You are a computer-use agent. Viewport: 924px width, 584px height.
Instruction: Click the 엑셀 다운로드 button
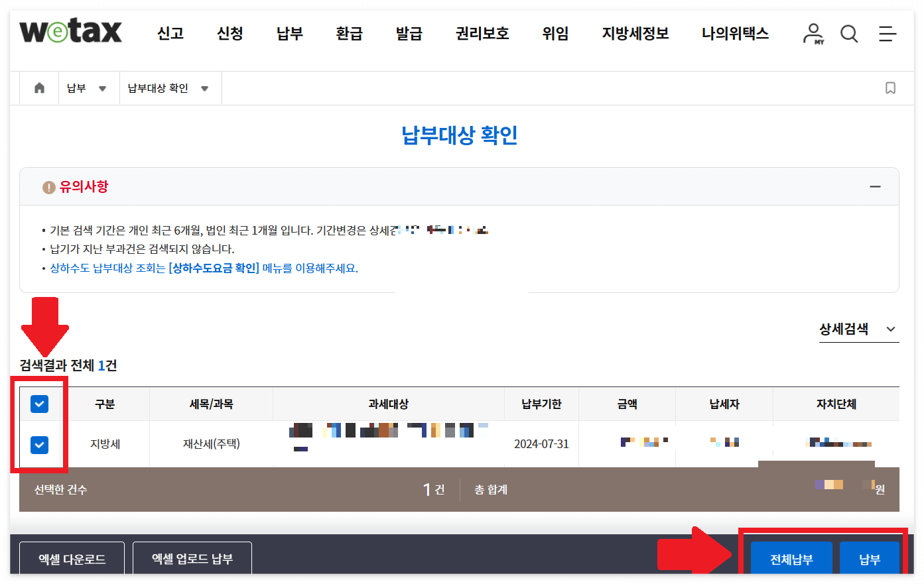[72, 558]
